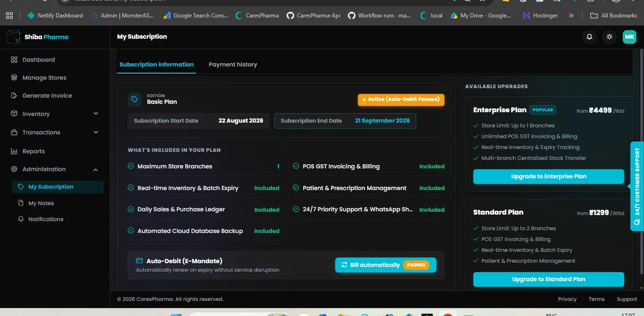Expand the Inventory submenu chevron
644x316 pixels.
(96, 114)
